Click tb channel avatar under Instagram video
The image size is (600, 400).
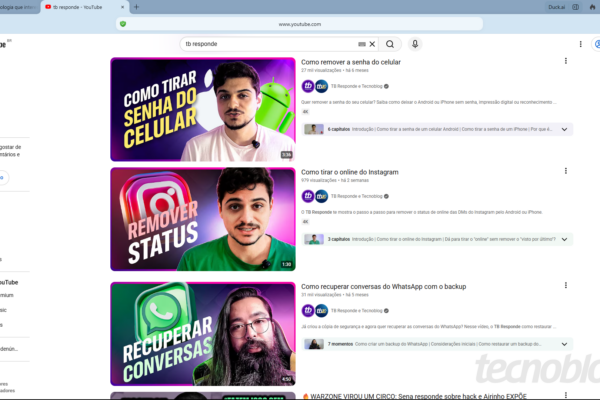(308, 196)
